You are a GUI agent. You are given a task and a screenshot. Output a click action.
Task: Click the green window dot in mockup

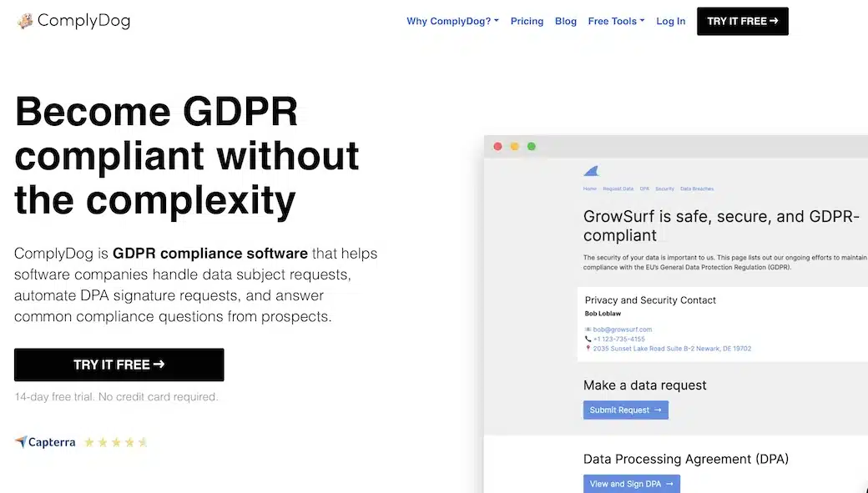(x=532, y=147)
